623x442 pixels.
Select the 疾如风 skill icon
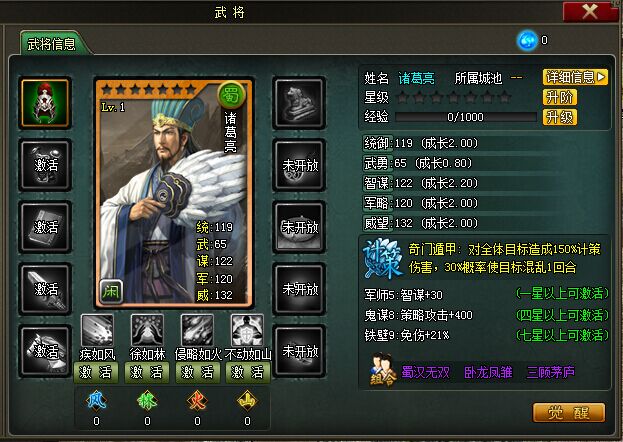click(x=97, y=330)
